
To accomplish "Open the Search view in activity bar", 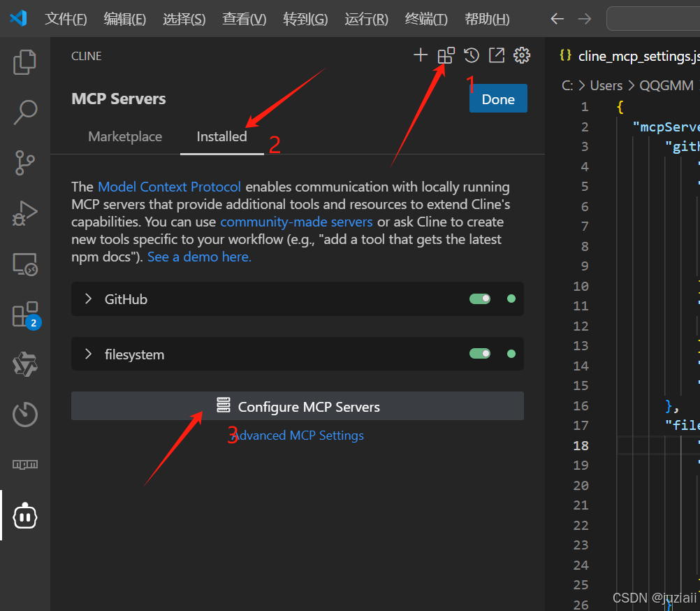I will point(24,112).
